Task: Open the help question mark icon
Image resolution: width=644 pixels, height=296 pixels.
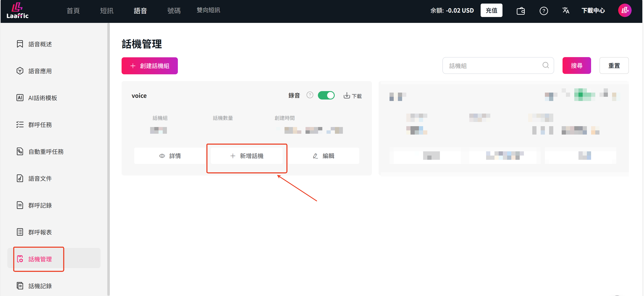Action: pos(543,11)
